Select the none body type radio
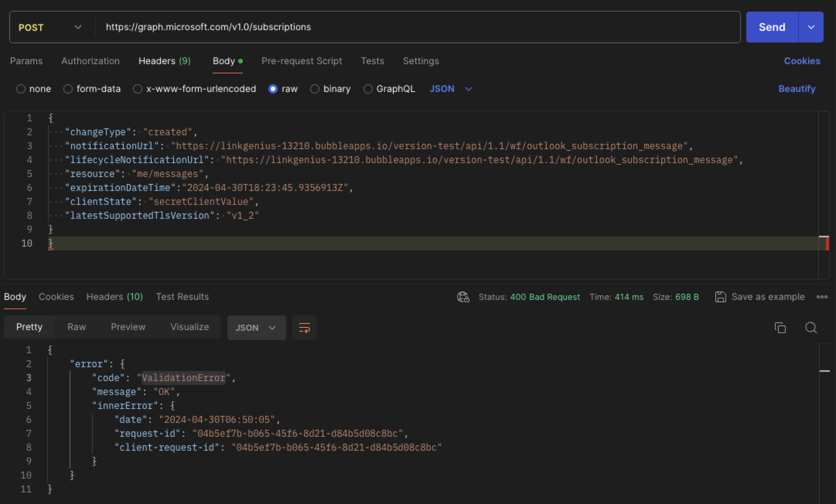The height and width of the screenshot is (504, 836). [x=21, y=89]
